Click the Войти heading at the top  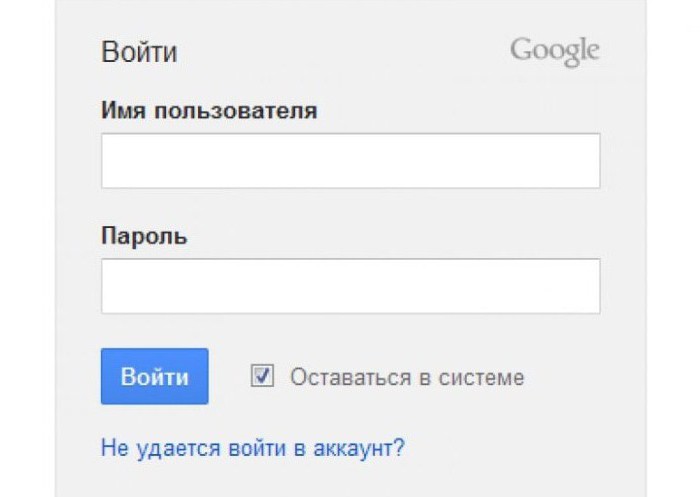tap(139, 52)
